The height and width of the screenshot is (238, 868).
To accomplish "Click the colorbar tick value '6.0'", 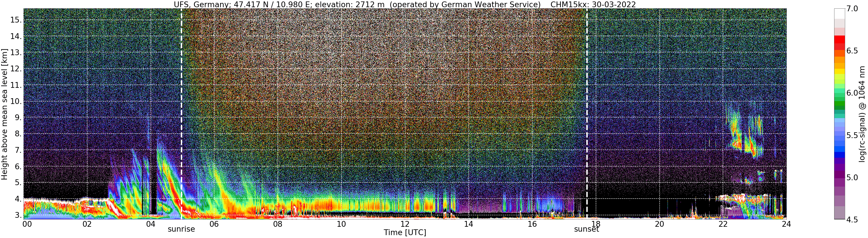I will 852,93.
